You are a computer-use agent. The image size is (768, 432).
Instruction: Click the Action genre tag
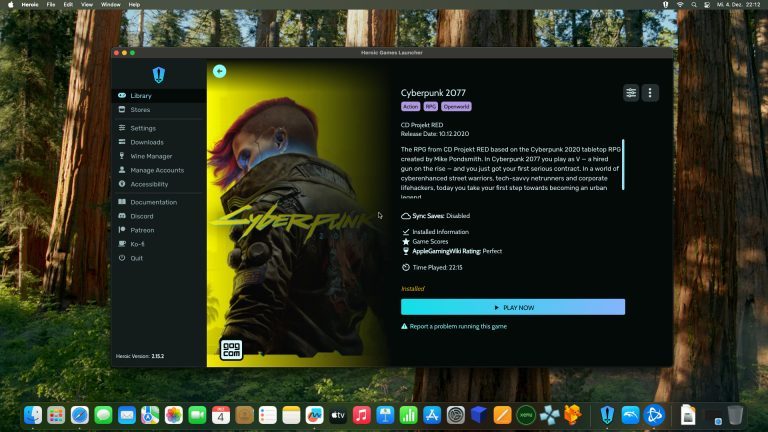pos(410,106)
